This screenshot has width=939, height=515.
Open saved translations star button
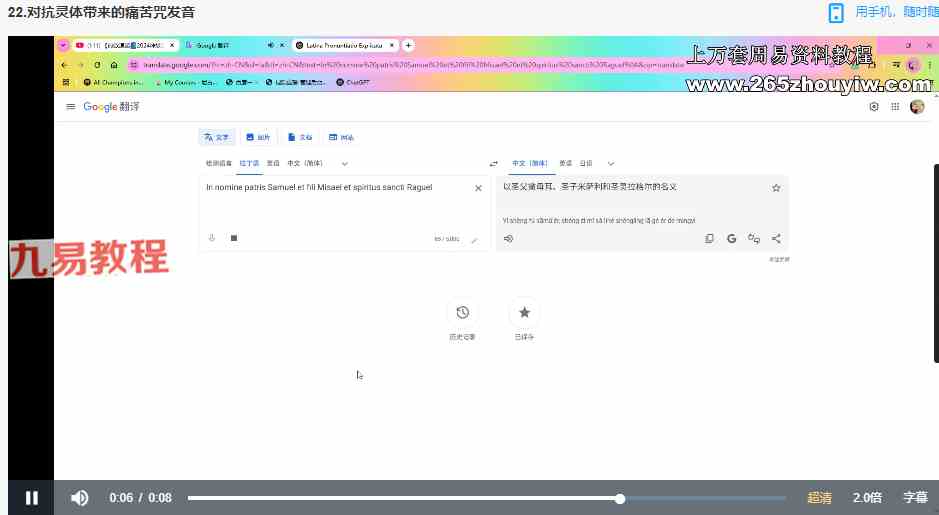click(524, 313)
